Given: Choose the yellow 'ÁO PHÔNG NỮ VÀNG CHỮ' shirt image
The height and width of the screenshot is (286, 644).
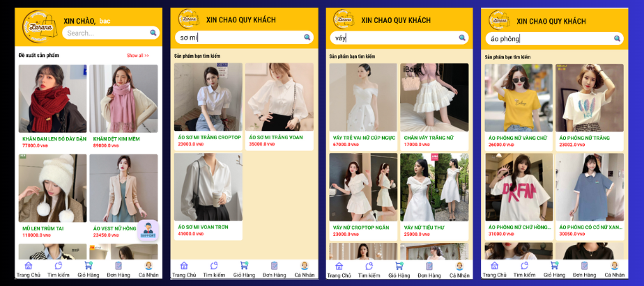Looking at the screenshot, I should coord(519,97).
